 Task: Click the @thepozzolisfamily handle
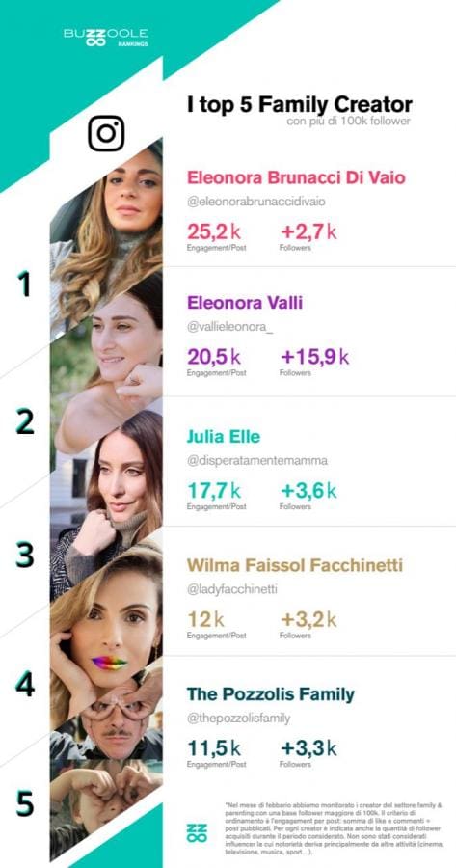(x=238, y=719)
